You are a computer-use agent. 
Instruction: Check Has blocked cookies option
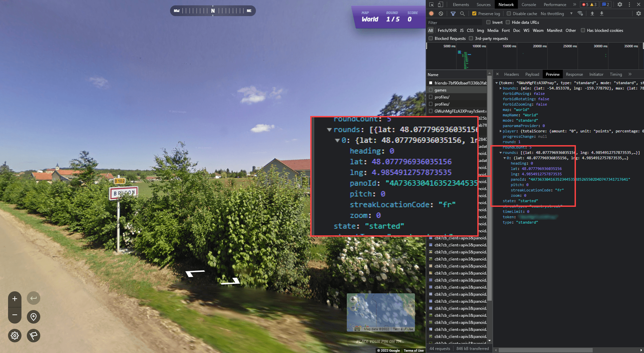tap(583, 31)
